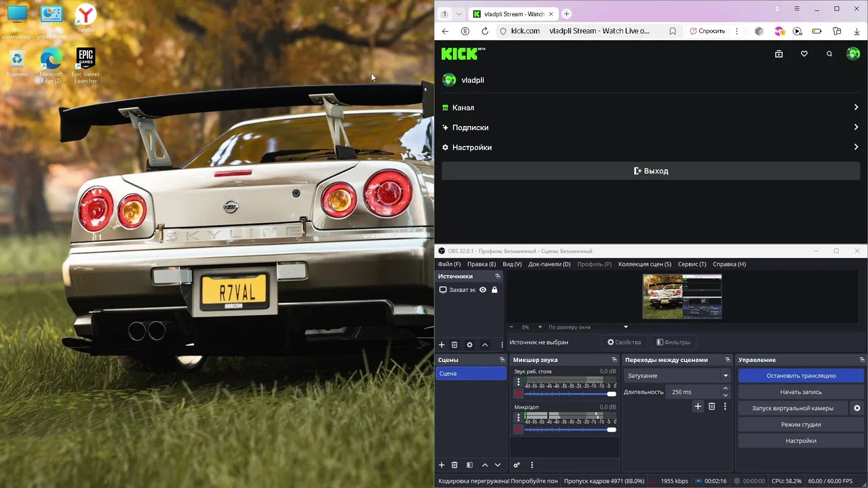This screenshot has width=868, height=488.
Task: Open advanced audio properties gears in mixer
Action: click(517, 465)
